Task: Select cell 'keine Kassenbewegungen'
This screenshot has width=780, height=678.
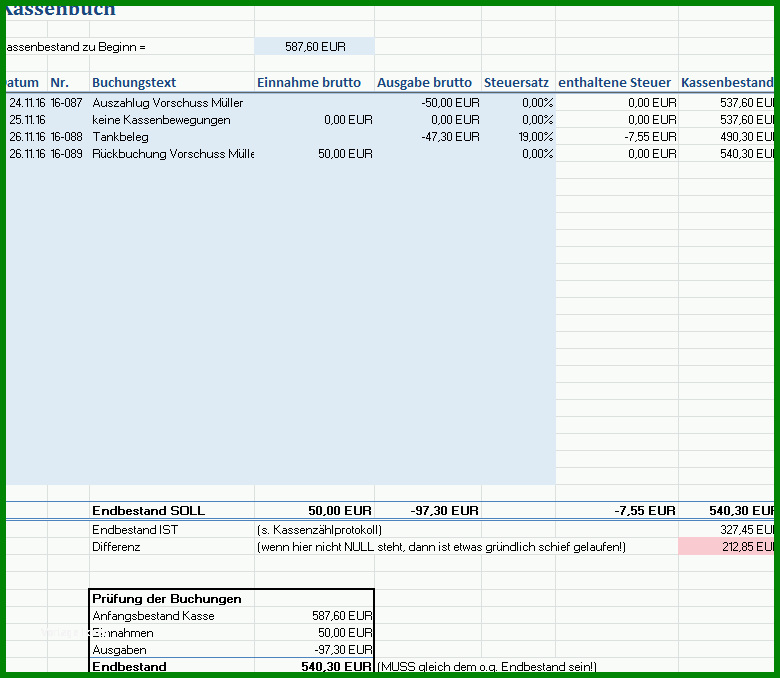Action: [172, 120]
